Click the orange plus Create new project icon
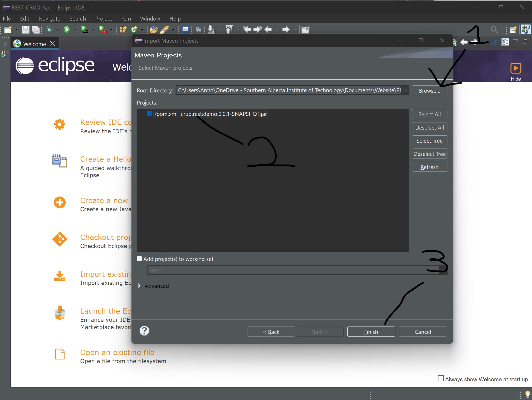532x400 pixels. 60,203
